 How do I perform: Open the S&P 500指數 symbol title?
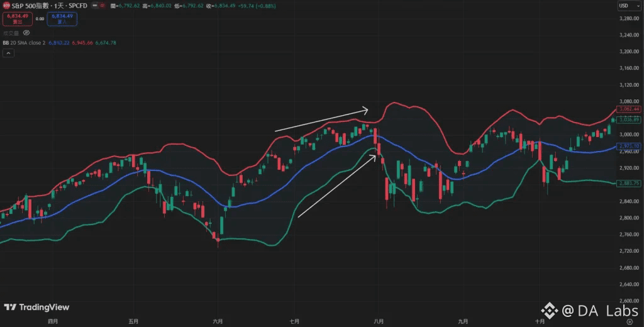pos(29,6)
